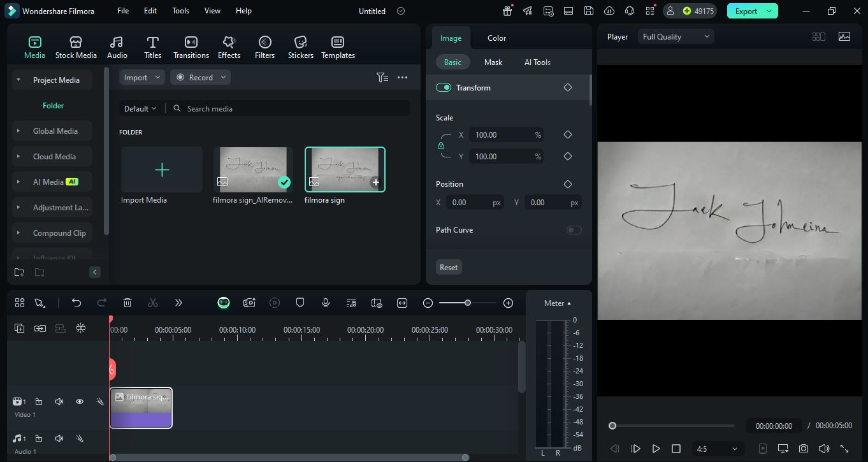The width and height of the screenshot is (868, 462).
Task: Lock the Video 1 track
Action: pyautogui.click(x=39, y=401)
